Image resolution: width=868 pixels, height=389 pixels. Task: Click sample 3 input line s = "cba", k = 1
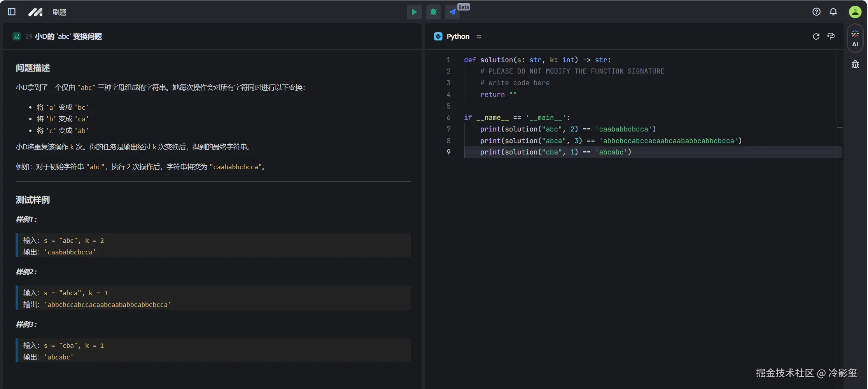tap(63, 345)
